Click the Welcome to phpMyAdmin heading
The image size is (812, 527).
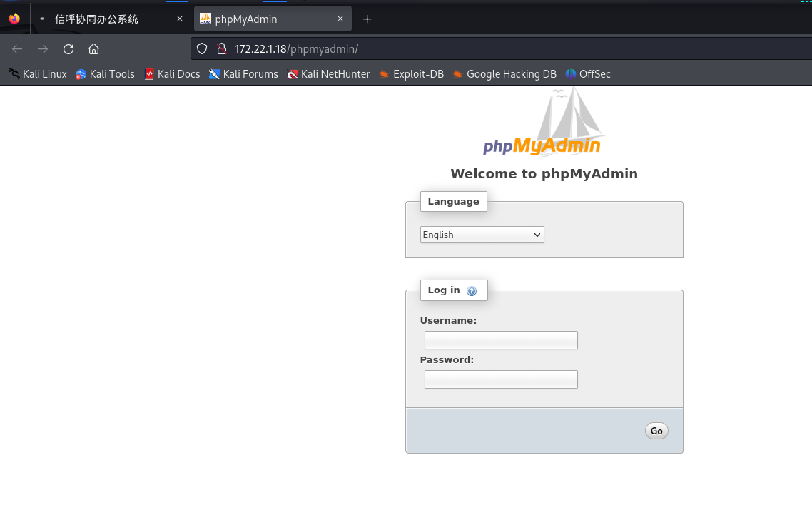(x=544, y=173)
